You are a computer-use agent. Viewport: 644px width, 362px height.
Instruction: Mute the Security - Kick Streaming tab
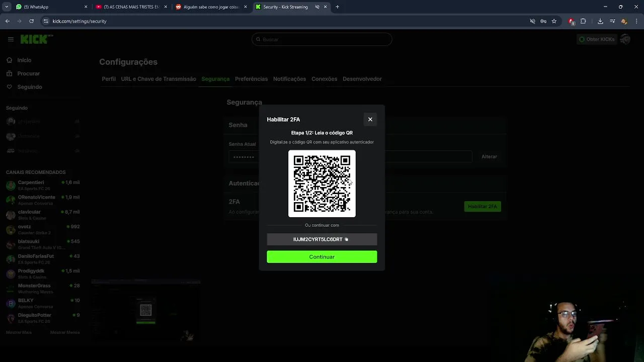(317, 7)
